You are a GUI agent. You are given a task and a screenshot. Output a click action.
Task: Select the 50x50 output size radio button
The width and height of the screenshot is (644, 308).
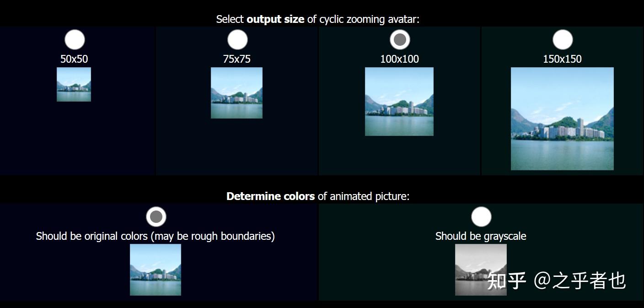point(75,40)
